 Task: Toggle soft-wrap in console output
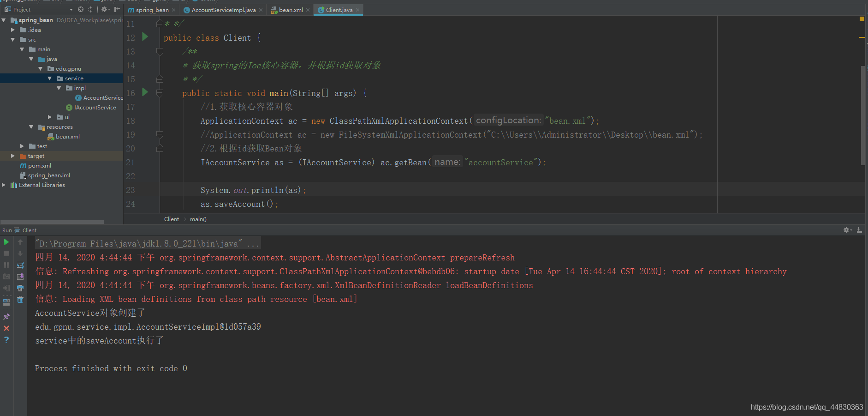tap(20, 265)
